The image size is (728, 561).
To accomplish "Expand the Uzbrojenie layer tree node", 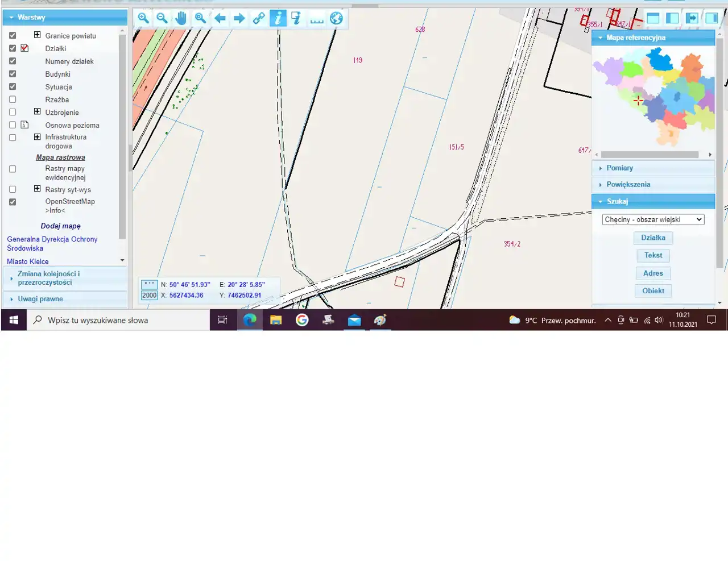I will (37, 112).
